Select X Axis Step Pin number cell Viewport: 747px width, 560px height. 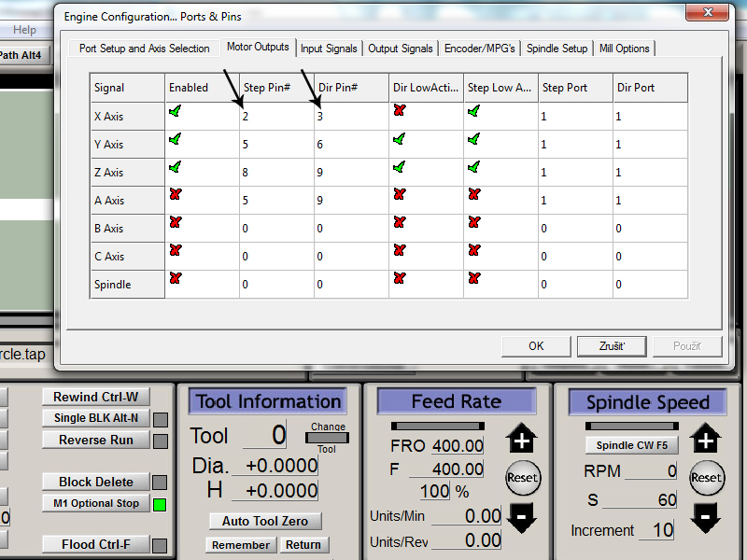click(x=275, y=117)
